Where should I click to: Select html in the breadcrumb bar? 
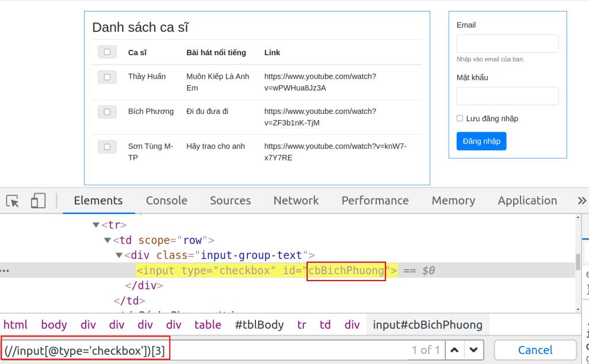16,324
